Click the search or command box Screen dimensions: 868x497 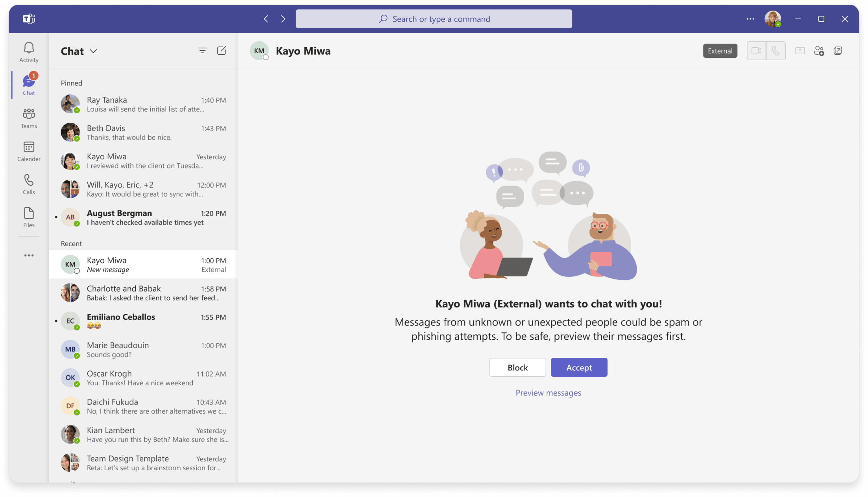(x=434, y=19)
